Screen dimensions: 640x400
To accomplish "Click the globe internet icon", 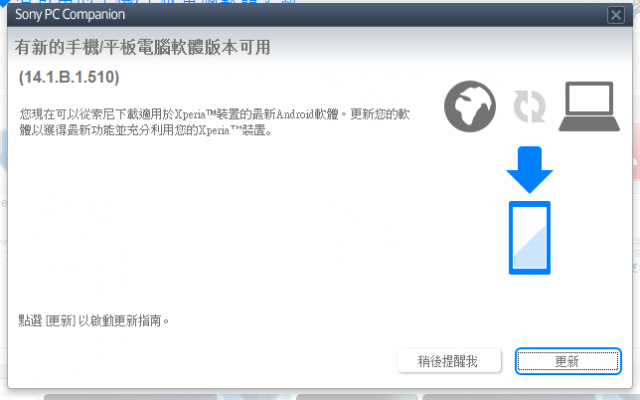I will 470,106.
